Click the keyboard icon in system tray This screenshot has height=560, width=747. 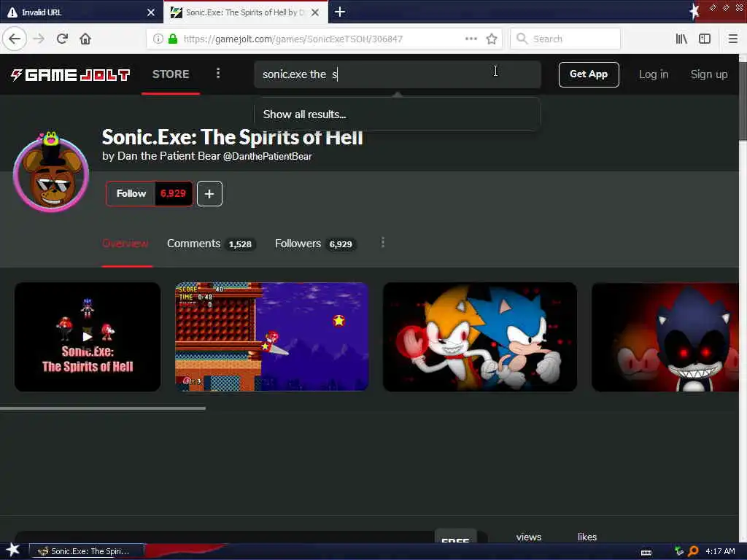(646, 552)
